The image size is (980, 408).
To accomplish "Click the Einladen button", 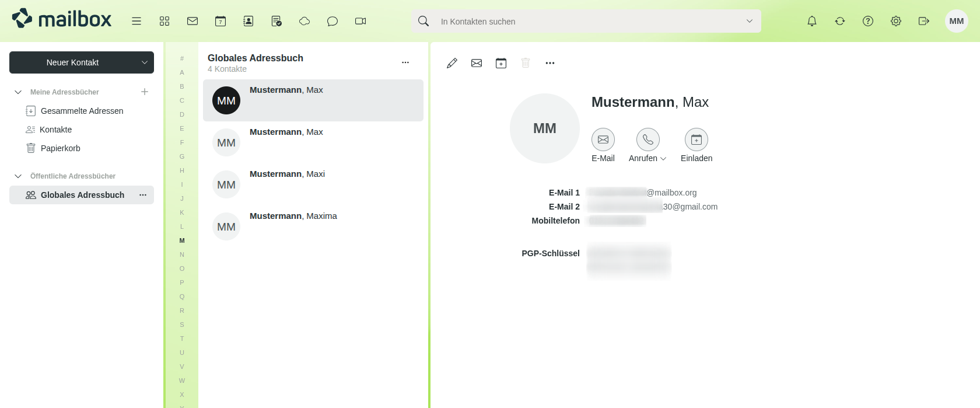I will tap(696, 140).
